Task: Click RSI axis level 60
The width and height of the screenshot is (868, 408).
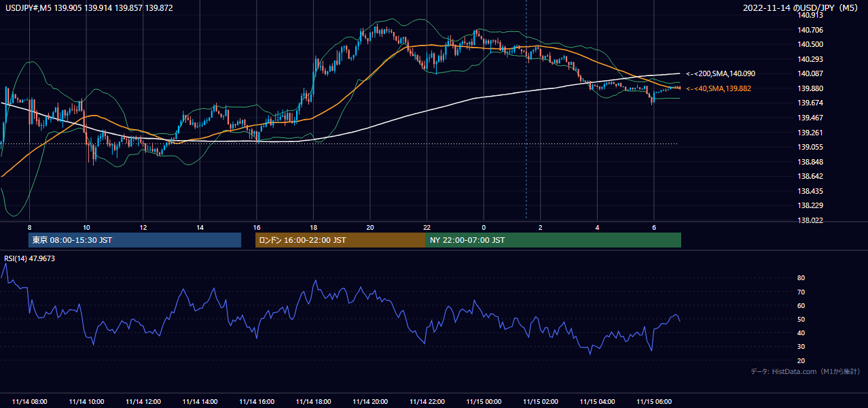Action: pyautogui.click(x=801, y=305)
